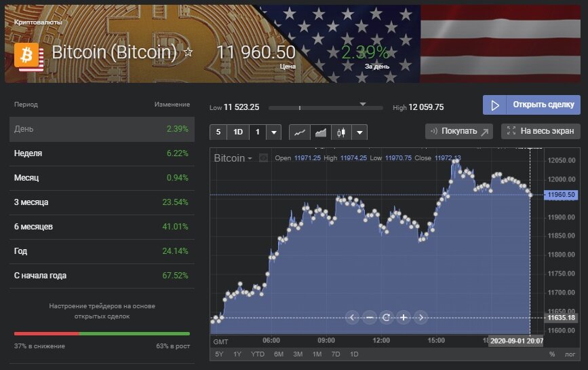Add Bitcoin to favorites with the star

click(x=189, y=52)
